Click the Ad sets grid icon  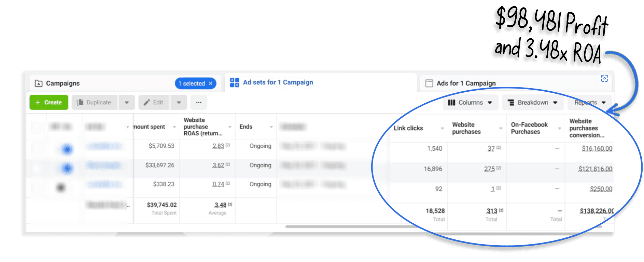pyautogui.click(x=234, y=82)
